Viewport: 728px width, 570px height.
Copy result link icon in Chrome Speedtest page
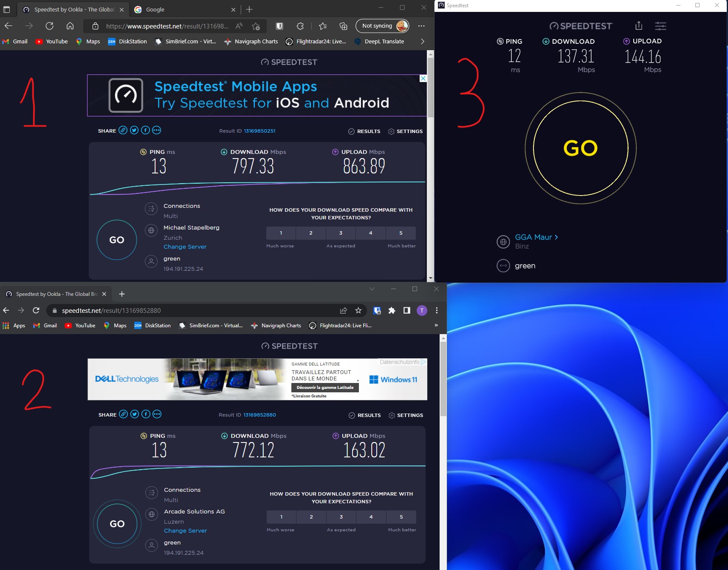pos(123,414)
